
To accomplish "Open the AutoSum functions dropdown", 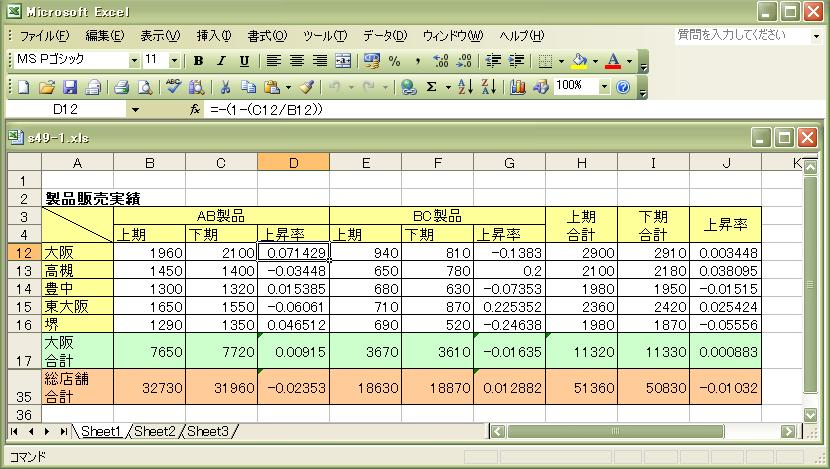I will click(448, 87).
